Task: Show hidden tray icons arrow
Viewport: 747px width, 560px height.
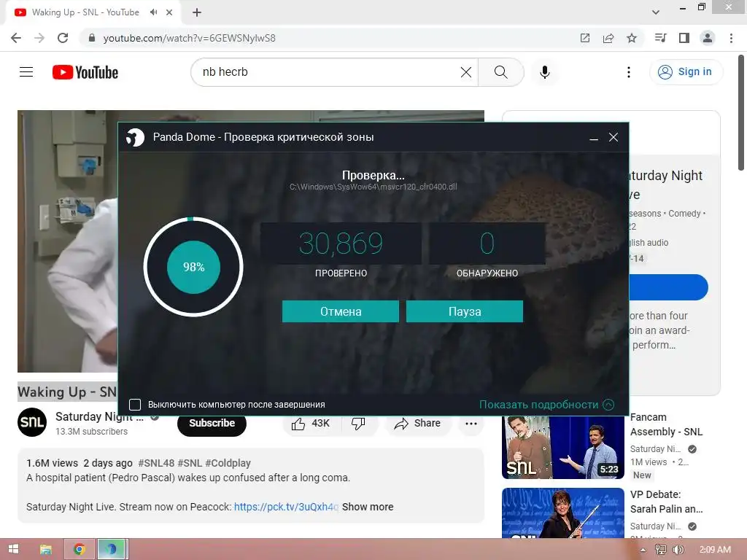Action: pos(643,550)
